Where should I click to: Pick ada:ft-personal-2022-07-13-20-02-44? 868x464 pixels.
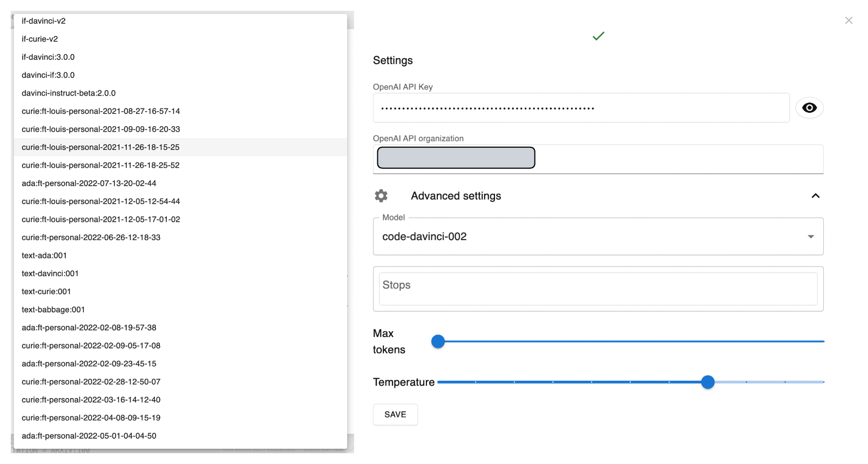(180, 183)
